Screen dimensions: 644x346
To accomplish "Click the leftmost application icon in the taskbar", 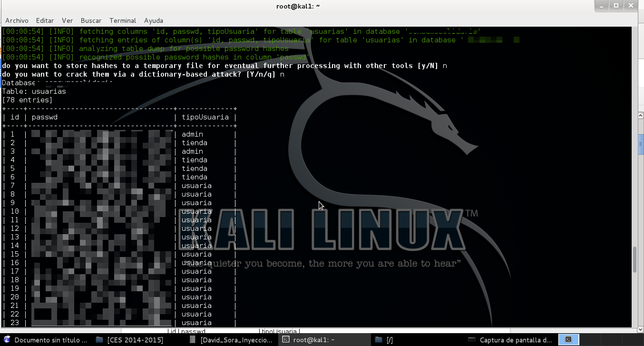I will tap(6, 340).
